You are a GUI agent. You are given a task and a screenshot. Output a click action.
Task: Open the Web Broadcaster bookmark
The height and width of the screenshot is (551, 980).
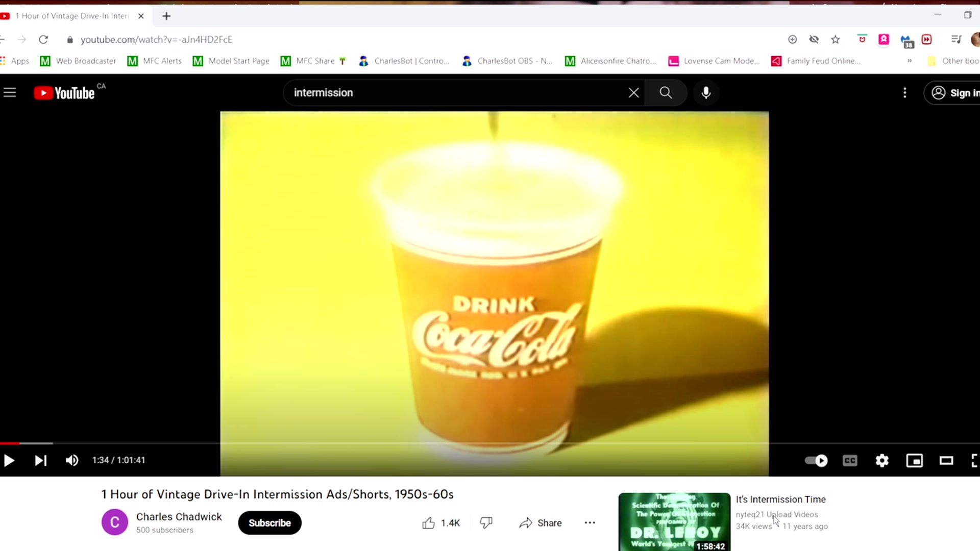[78, 61]
